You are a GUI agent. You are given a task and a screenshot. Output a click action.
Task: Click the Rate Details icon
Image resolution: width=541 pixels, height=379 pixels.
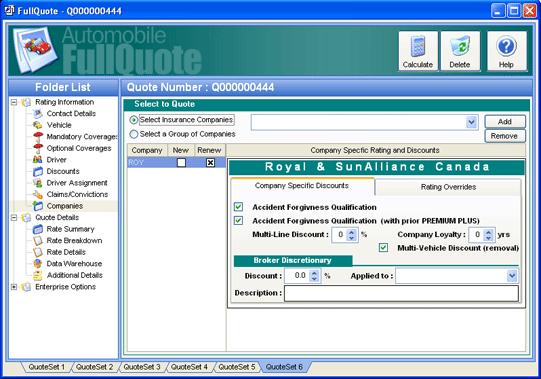click(x=38, y=252)
